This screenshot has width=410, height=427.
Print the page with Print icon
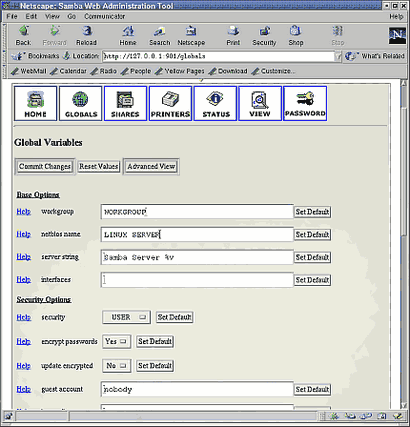click(233, 36)
